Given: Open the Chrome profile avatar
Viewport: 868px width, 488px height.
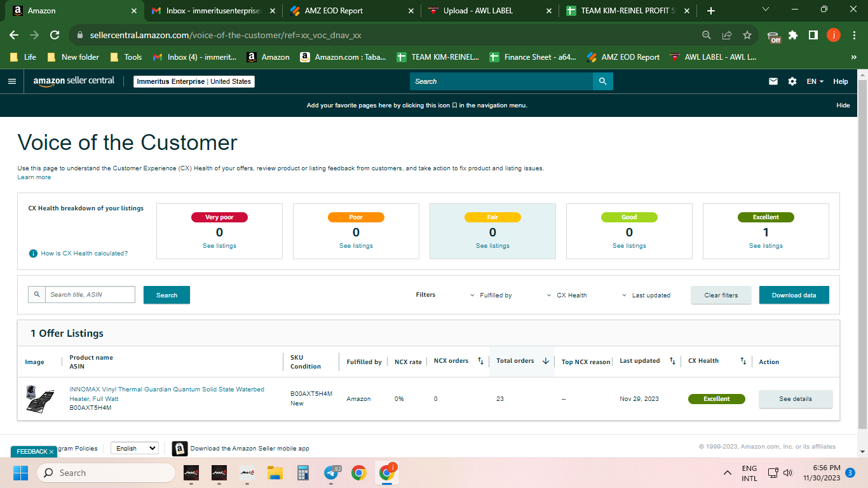Looking at the screenshot, I should (x=834, y=36).
